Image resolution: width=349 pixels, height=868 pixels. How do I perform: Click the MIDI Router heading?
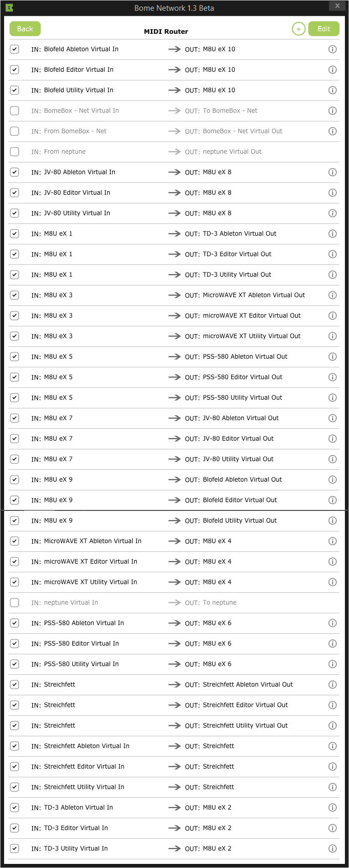[x=166, y=32]
